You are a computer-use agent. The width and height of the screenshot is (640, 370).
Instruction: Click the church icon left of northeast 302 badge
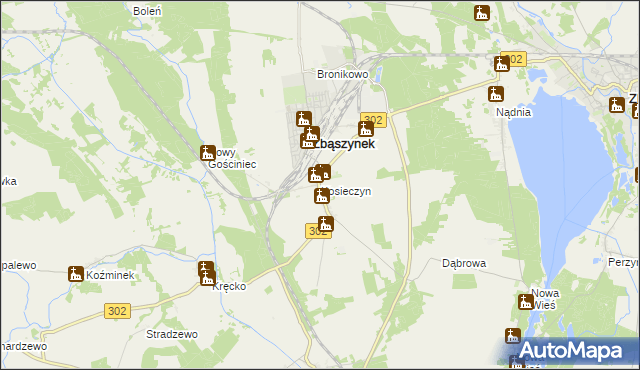pos(502,64)
